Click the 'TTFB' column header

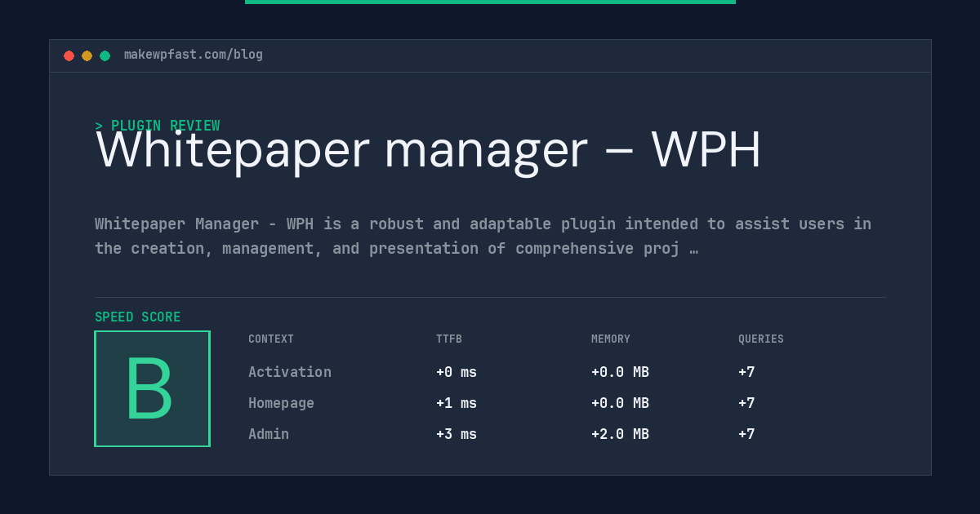click(449, 339)
